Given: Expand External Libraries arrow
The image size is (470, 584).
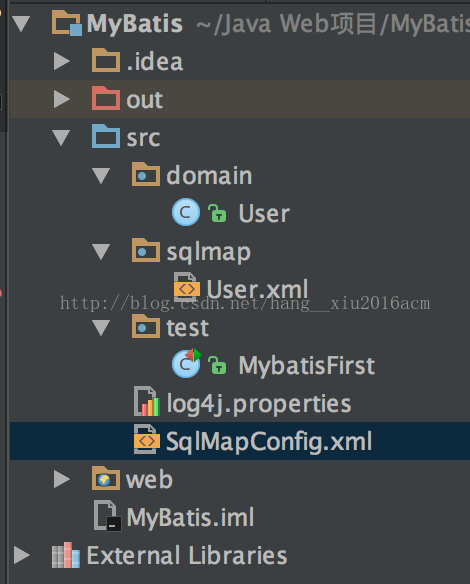Looking at the screenshot, I should coord(22,555).
